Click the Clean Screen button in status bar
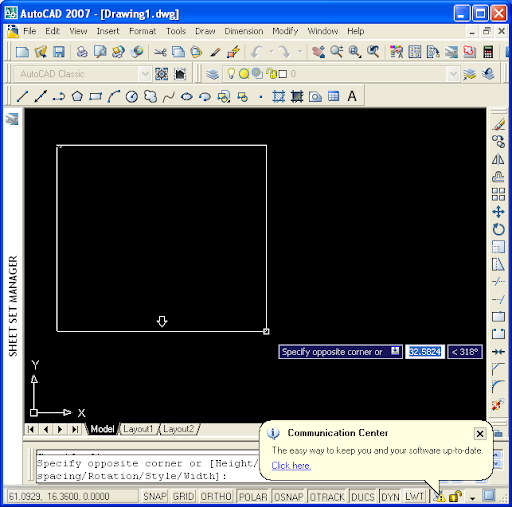 [x=489, y=496]
